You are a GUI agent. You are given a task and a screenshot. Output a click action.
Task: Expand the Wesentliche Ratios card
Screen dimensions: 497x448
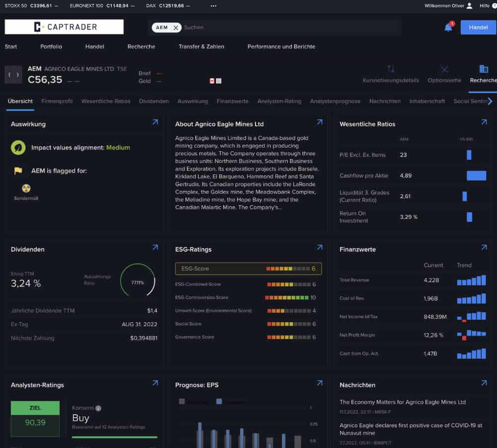click(484, 122)
